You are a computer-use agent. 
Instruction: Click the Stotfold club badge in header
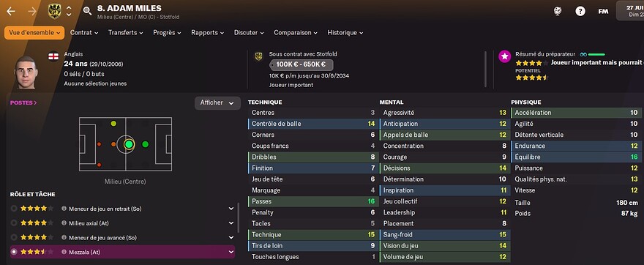pyautogui.click(x=54, y=11)
